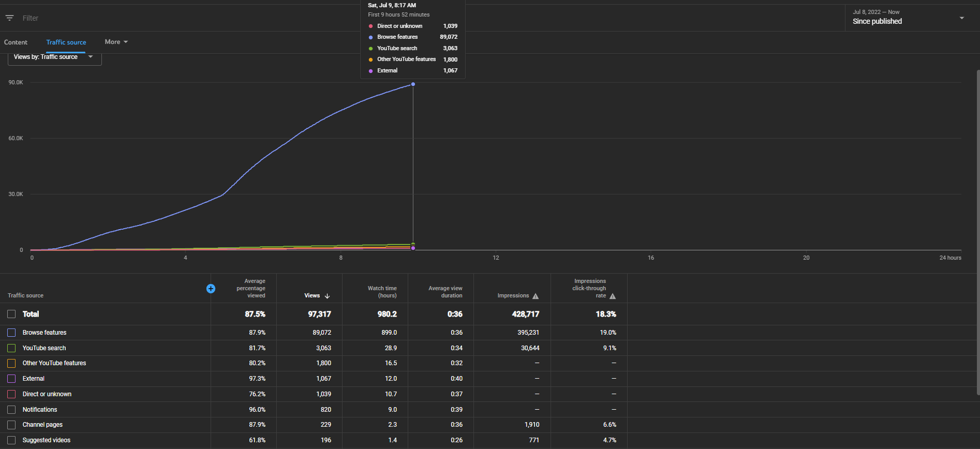Select the Traffic source tab
Viewport: 980px width, 449px height.
click(66, 42)
